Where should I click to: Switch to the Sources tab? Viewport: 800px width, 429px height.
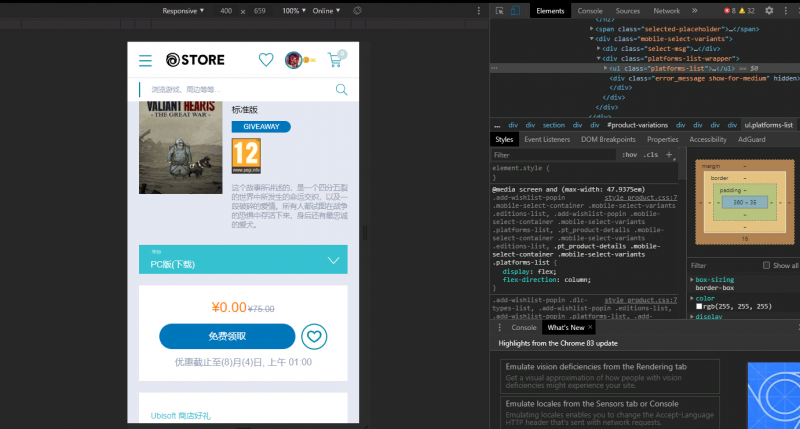(628, 11)
